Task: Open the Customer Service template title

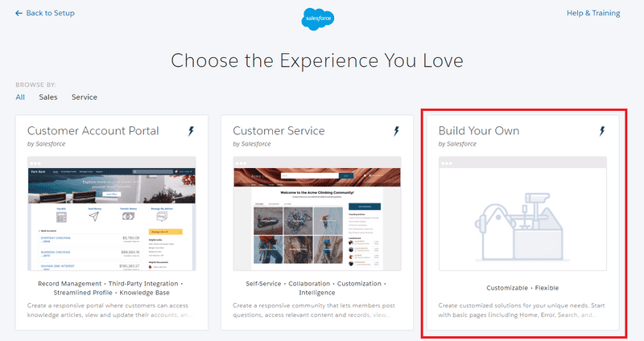Action: pos(279,130)
